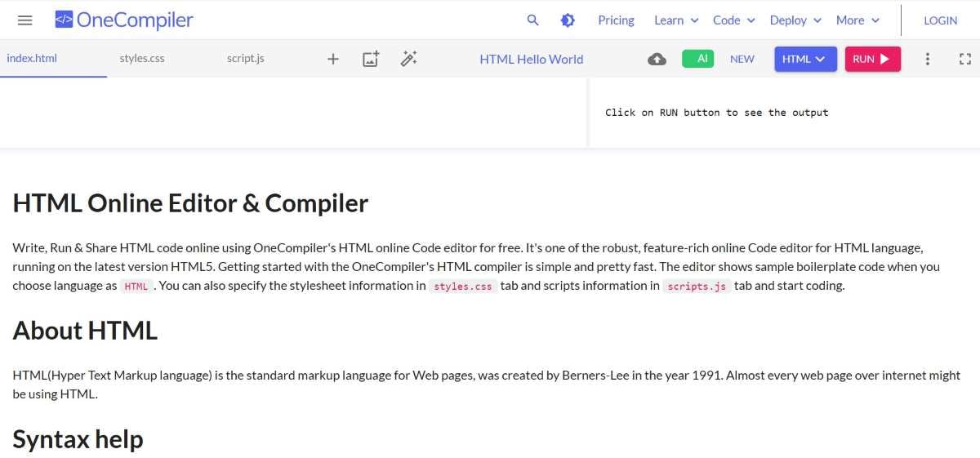Image resolution: width=980 pixels, height=458 pixels.
Task: Expand the Code dropdown menu
Action: pos(733,20)
